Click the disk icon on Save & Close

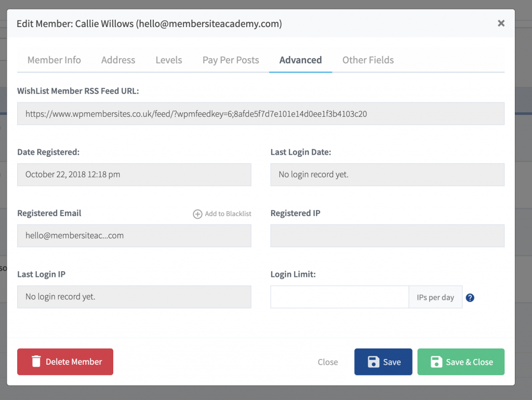click(x=436, y=362)
